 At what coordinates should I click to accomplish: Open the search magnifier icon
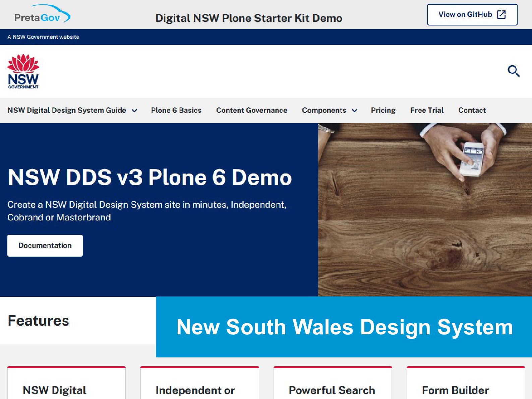coord(513,71)
